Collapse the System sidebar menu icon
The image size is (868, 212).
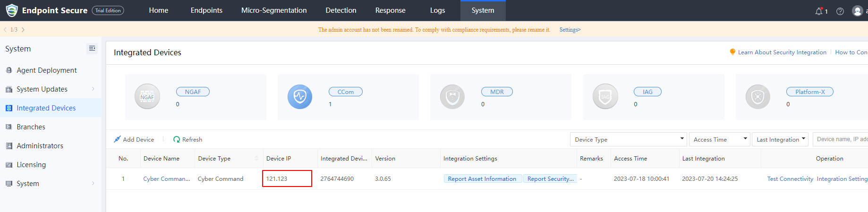(x=92, y=49)
